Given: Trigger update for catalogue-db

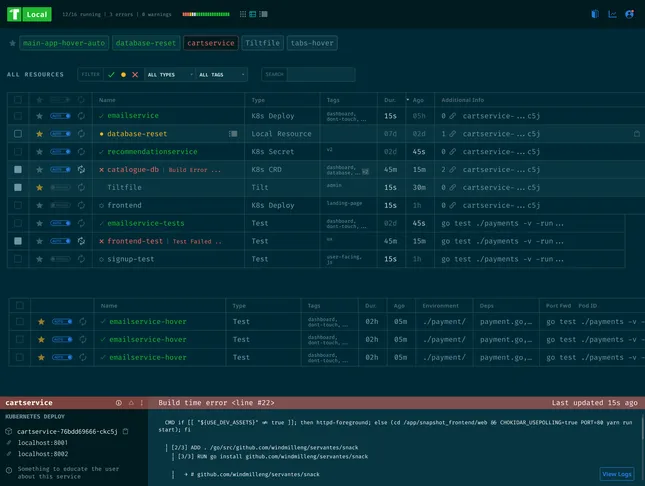Looking at the screenshot, I should (81, 170).
